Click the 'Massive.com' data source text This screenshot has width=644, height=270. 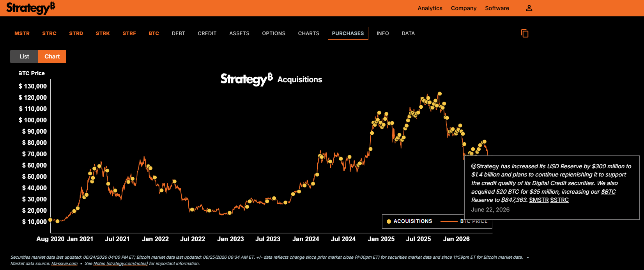(x=64, y=263)
